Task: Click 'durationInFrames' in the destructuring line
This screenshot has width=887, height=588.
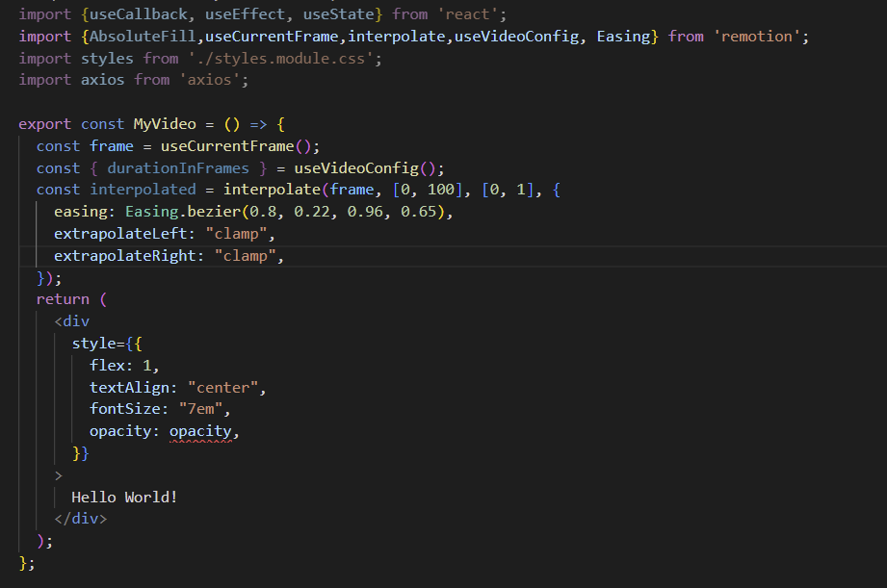Action: (x=178, y=168)
